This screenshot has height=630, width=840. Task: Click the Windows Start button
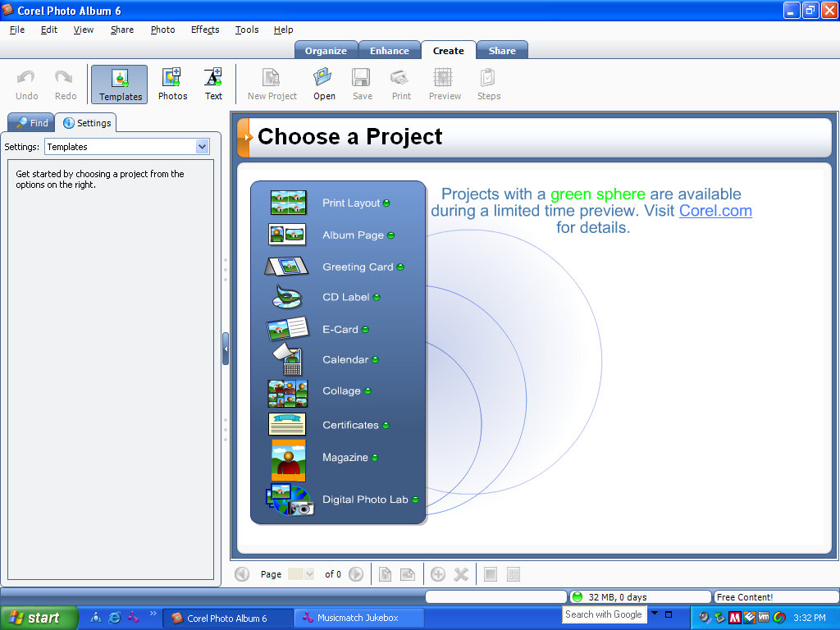pyautogui.click(x=39, y=618)
